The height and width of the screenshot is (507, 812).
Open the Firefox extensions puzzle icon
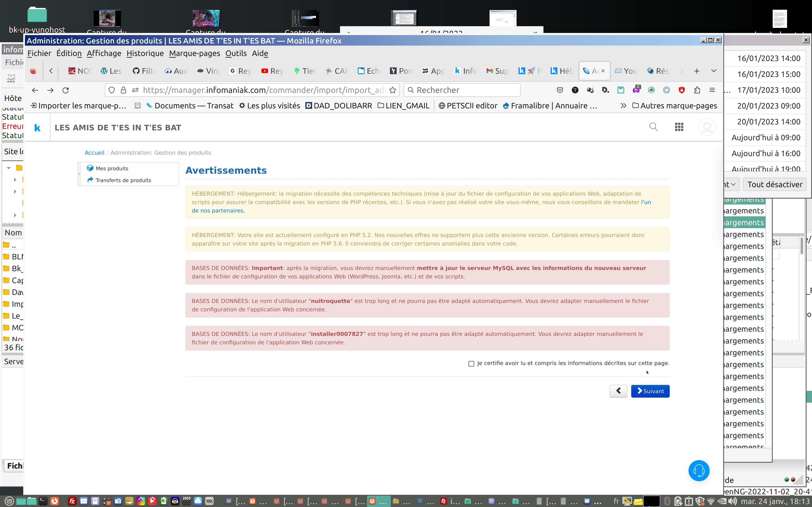(x=697, y=90)
